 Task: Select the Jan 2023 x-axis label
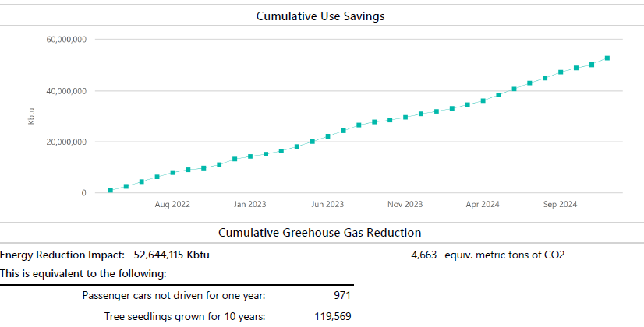[249, 205]
